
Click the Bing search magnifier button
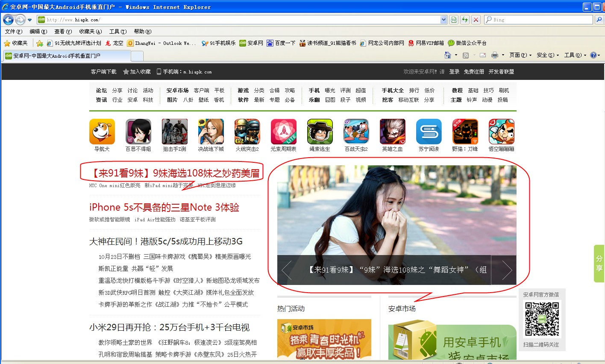(599, 20)
